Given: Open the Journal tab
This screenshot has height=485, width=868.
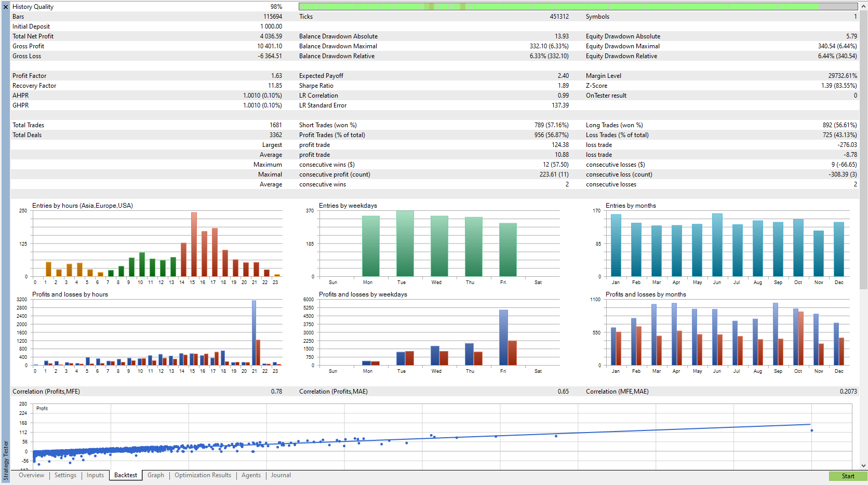Looking at the screenshot, I should coord(281,475).
